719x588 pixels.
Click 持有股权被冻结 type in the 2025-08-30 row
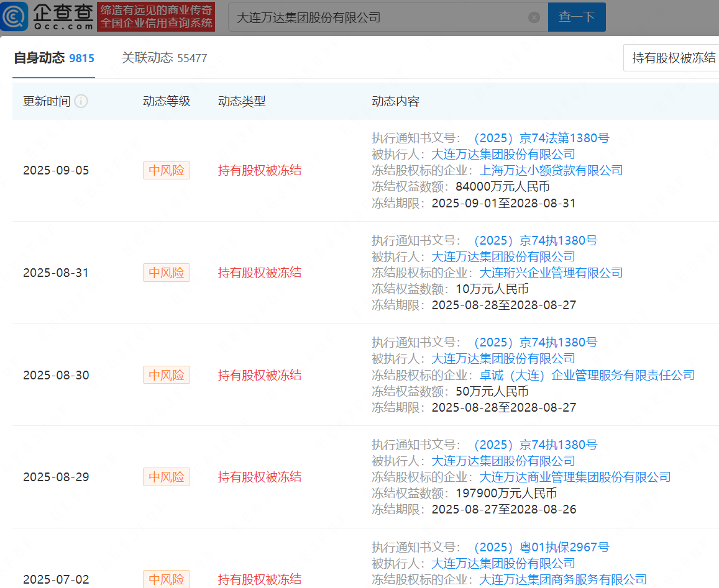click(260, 375)
